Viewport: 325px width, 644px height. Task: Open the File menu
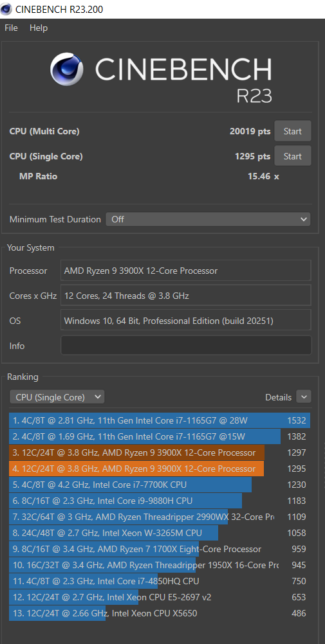(11, 28)
